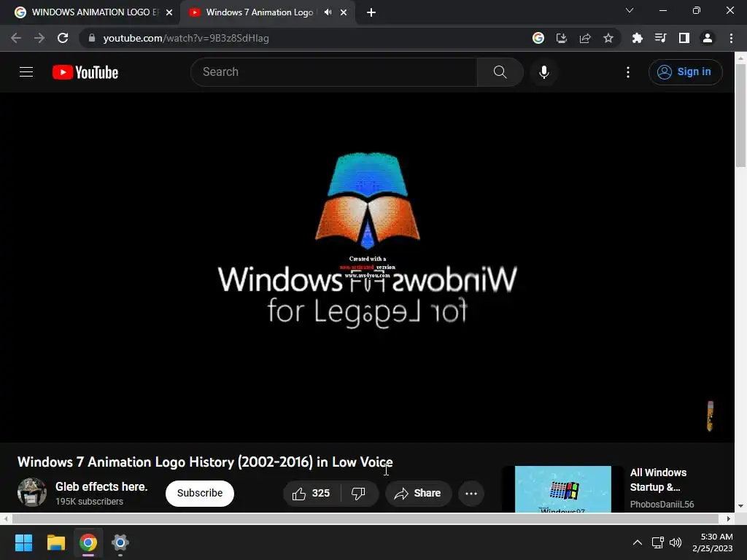This screenshot has width=747, height=560.
Task: Open File Explorer from taskbar
Action: click(55, 542)
